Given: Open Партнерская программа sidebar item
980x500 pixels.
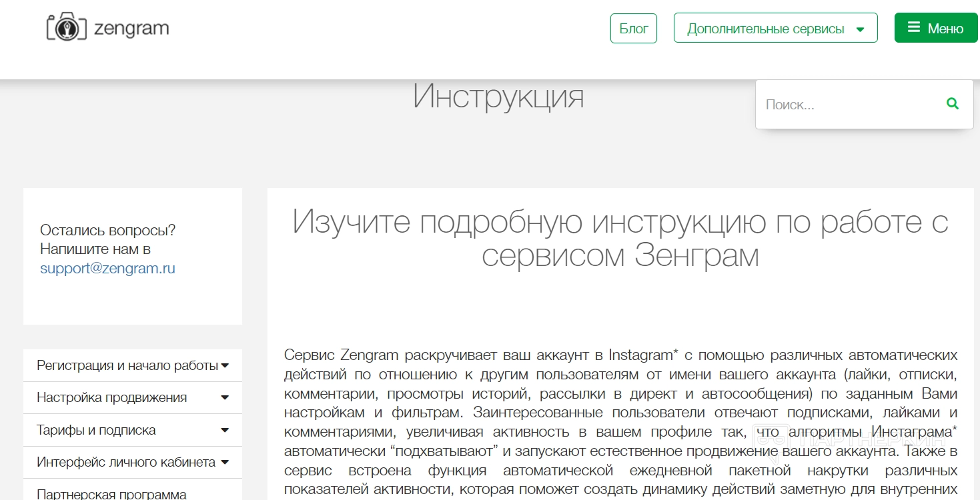Looking at the screenshot, I should 133,490.
